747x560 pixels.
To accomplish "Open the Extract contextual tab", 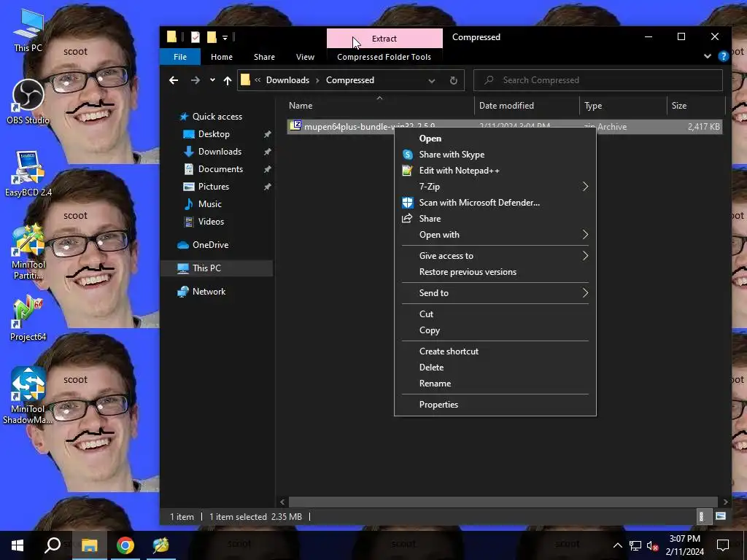I will pos(384,39).
